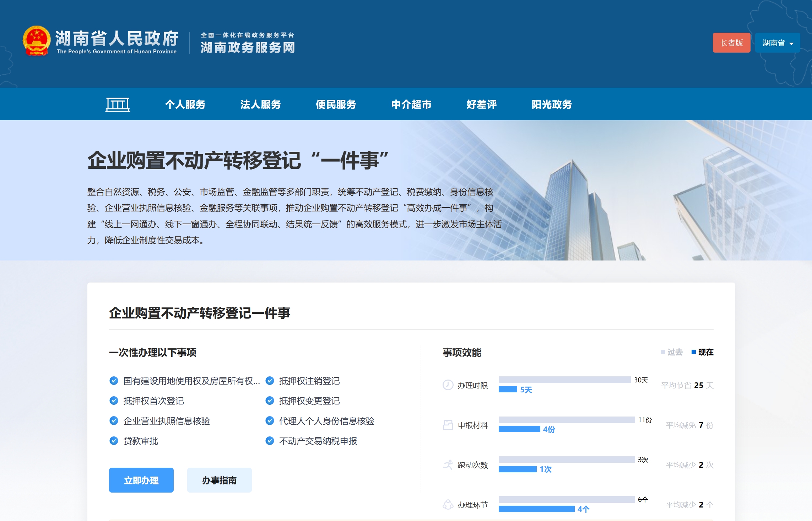Click the 抵押权变更登记 item text
The image size is (812, 521).
[309, 401]
